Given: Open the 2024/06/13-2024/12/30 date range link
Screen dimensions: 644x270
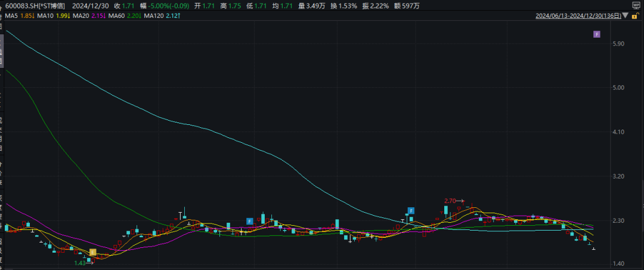Looking at the screenshot, I should (578, 16).
